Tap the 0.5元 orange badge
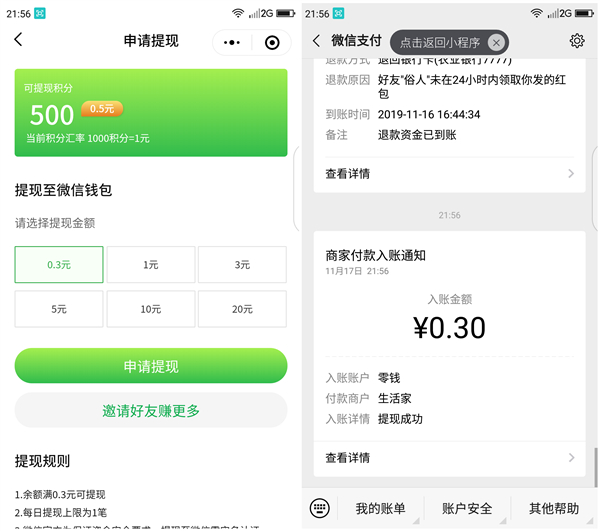 point(102,109)
